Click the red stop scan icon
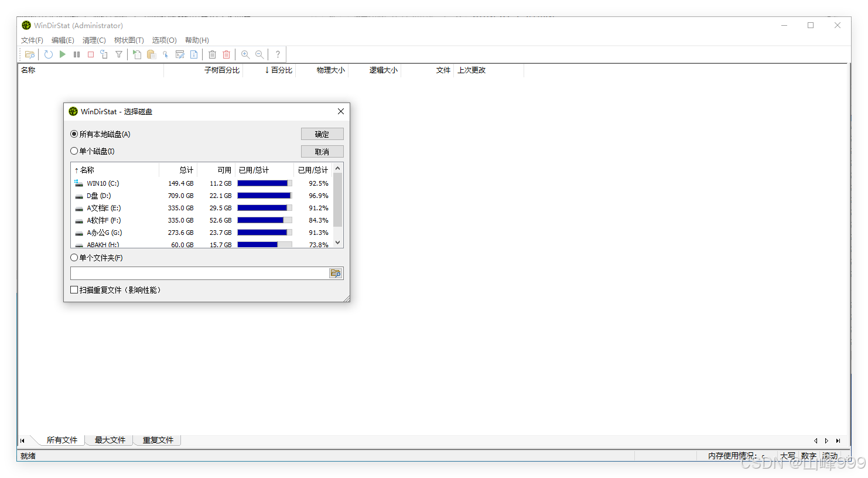 91,54
